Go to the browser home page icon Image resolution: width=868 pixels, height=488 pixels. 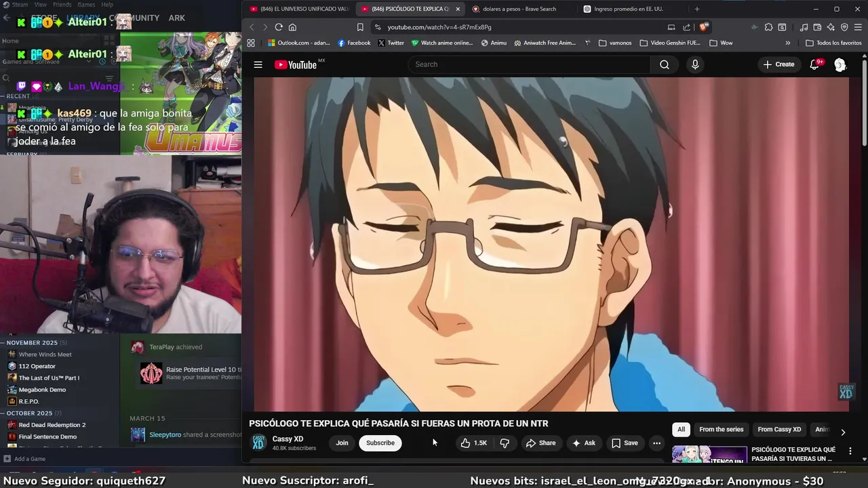click(x=292, y=27)
